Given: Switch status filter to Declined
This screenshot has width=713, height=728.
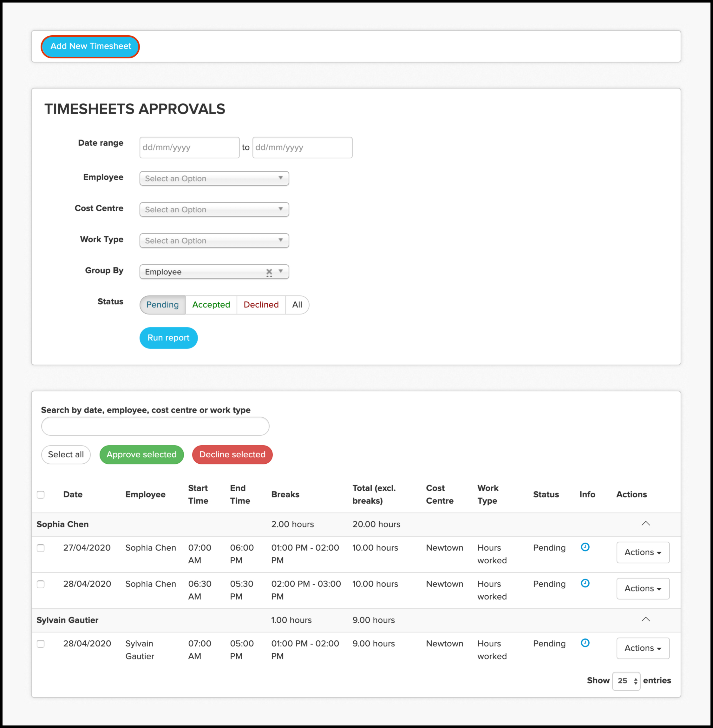Looking at the screenshot, I should (261, 305).
